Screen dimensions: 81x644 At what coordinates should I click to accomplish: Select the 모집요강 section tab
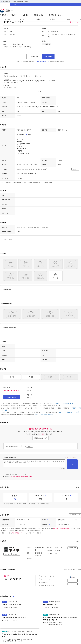(8, 19)
